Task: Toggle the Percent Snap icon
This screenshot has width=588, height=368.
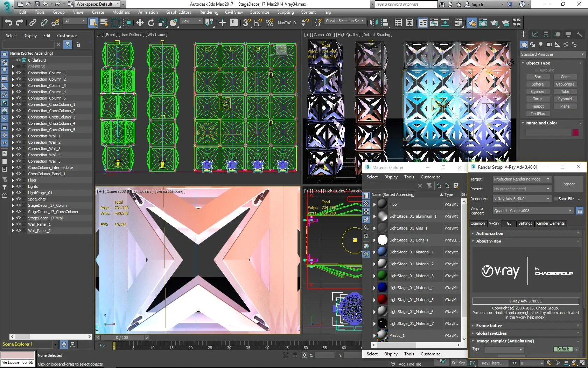Action: (x=269, y=23)
